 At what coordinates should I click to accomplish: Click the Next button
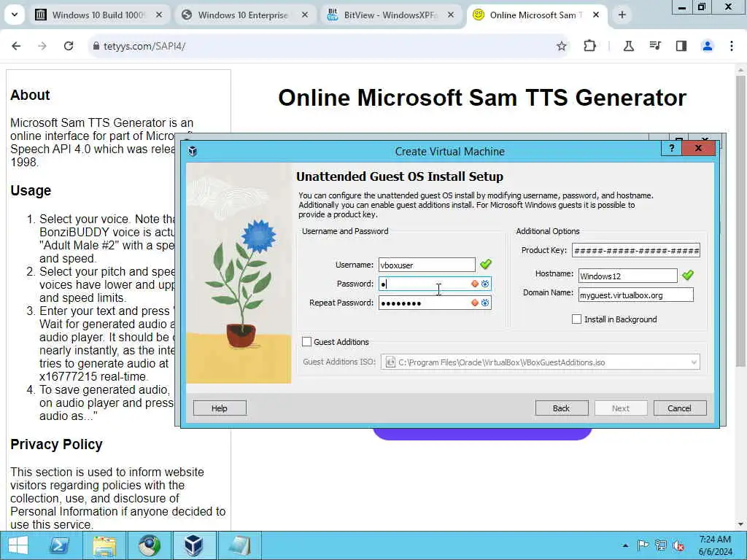(x=621, y=408)
